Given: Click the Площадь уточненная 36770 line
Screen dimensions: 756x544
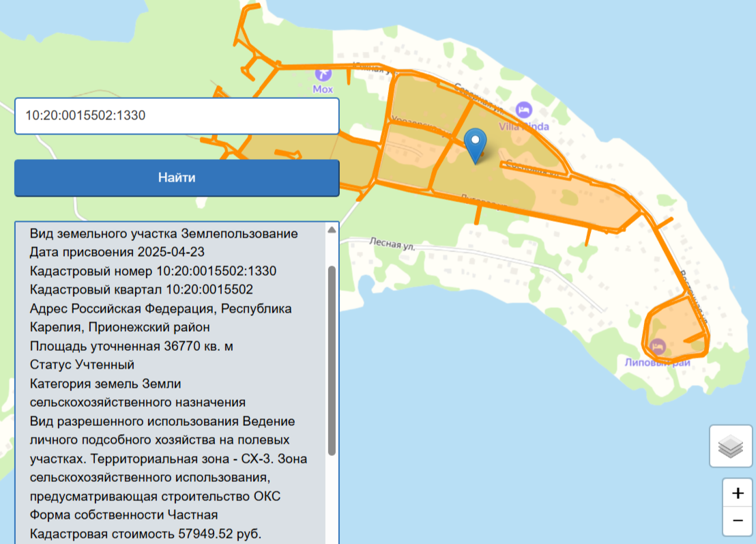Looking at the screenshot, I should (x=131, y=346).
